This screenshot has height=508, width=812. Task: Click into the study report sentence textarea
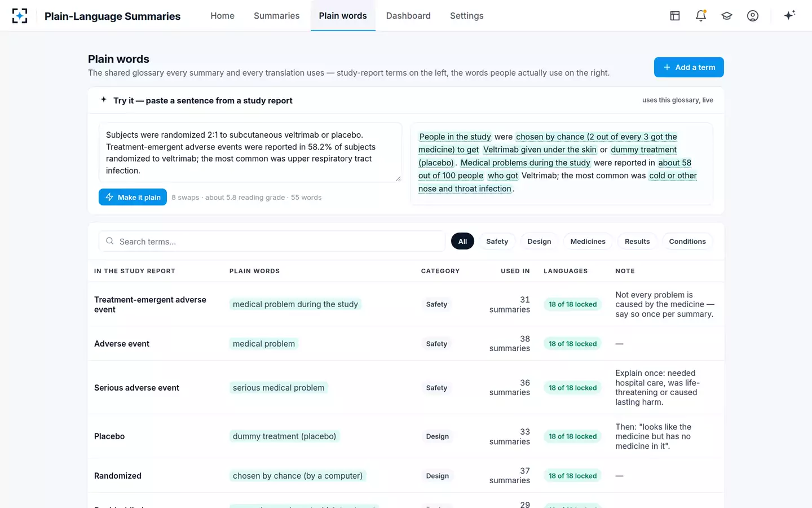click(250, 152)
